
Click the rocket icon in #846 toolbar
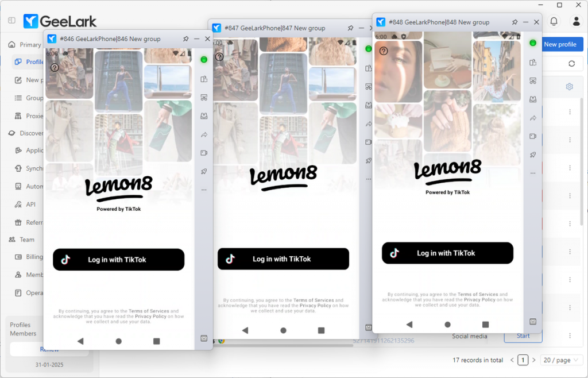(x=204, y=171)
